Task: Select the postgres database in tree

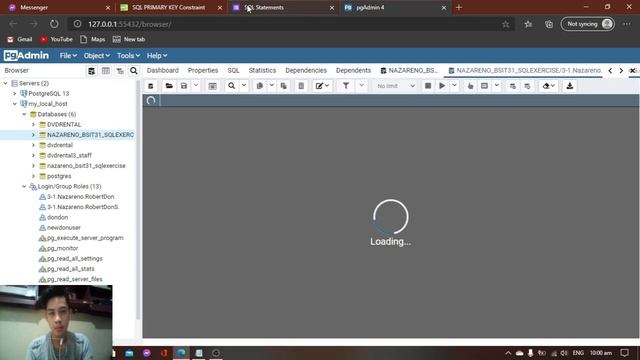Action: (x=59, y=176)
